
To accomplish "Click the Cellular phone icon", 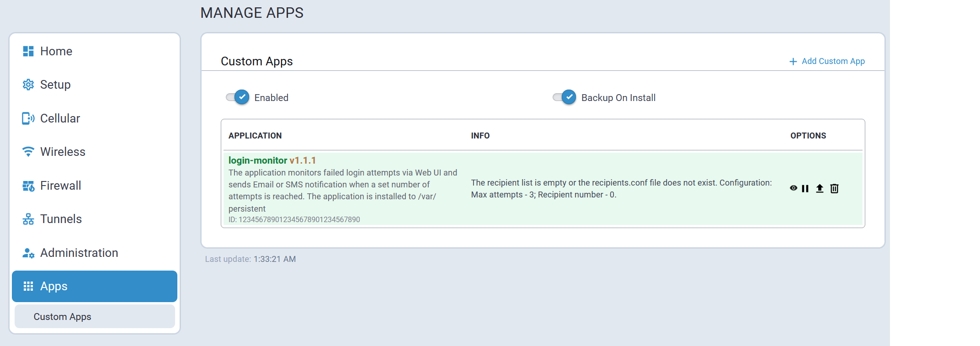I will (28, 118).
